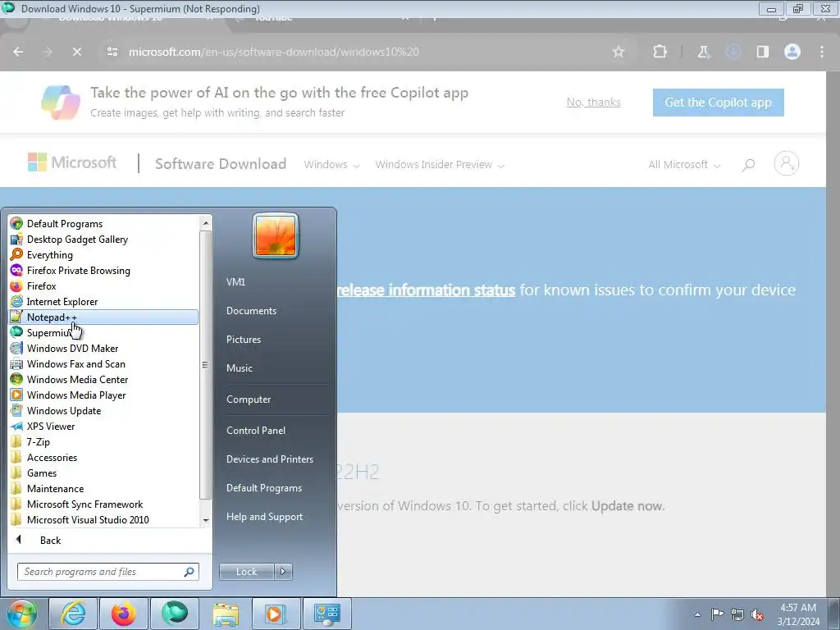Open the Supermium three-dot menu
Screen dimensions: 840x630
822,52
